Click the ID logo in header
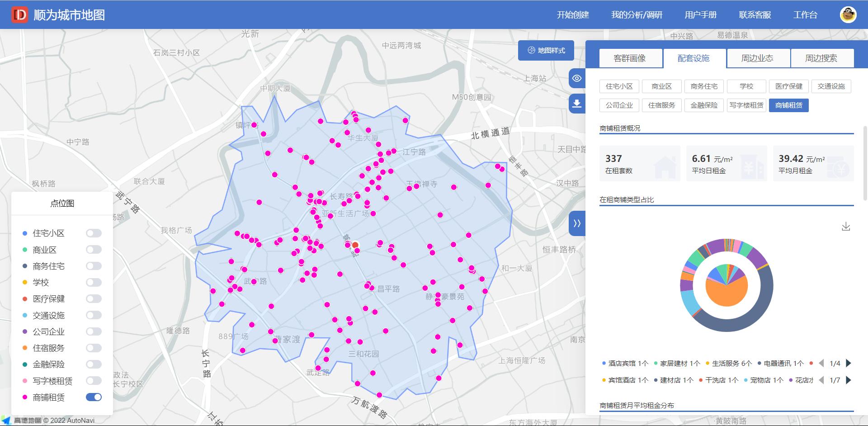Screen dimensions: 868x426 coord(19,15)
